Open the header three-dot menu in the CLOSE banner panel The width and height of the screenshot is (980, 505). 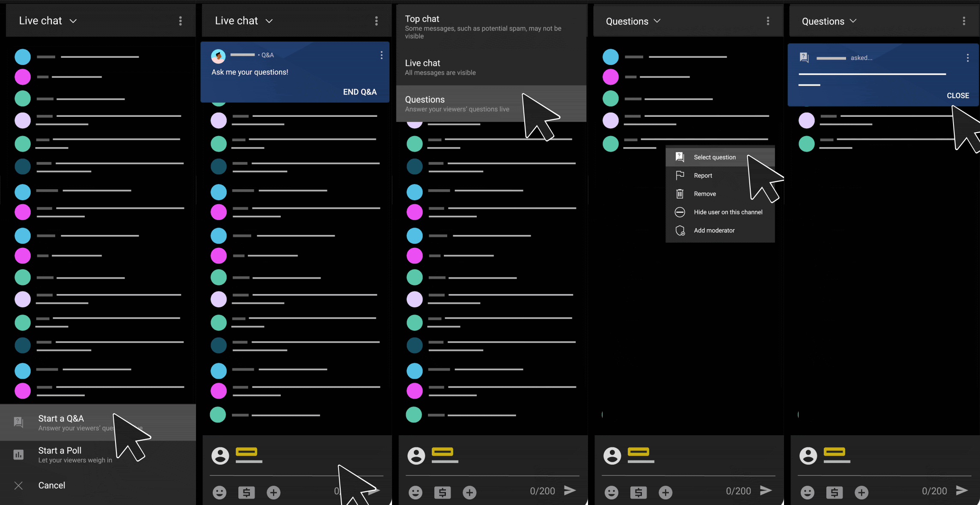pos(964,21)
